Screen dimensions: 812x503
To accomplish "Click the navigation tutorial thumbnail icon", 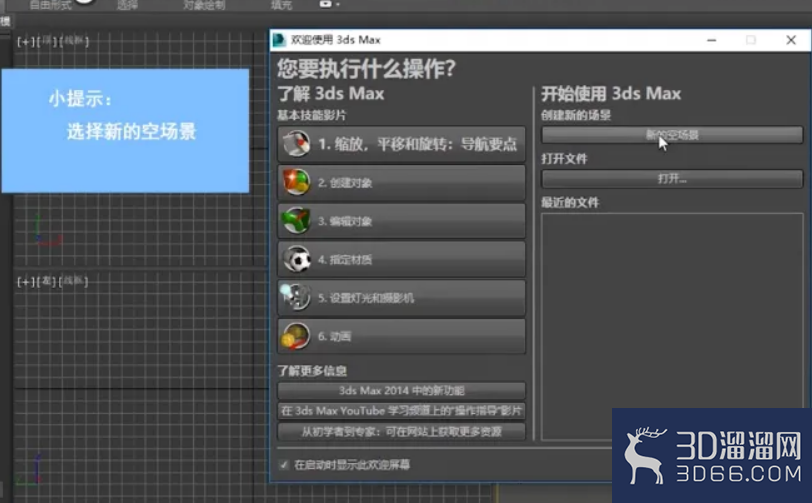I will [296, 143].
